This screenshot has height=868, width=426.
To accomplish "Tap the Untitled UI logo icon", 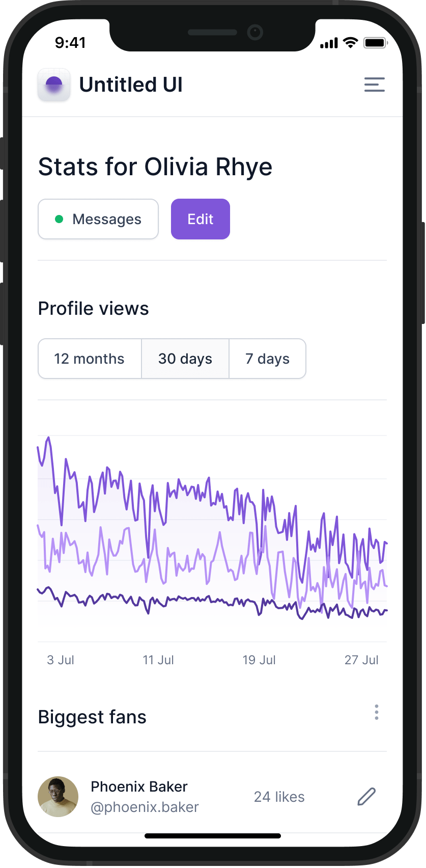I will [x=54, y=85].
